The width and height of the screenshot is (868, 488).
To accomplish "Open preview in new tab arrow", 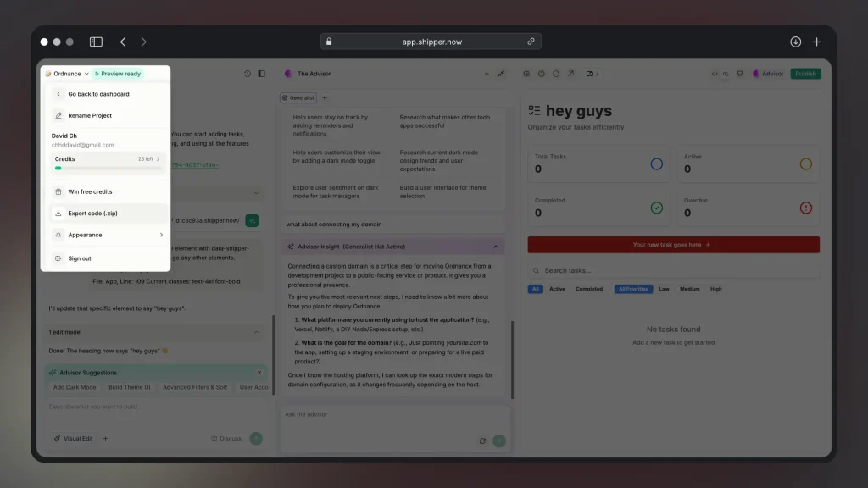I will (x=570, y=74).
